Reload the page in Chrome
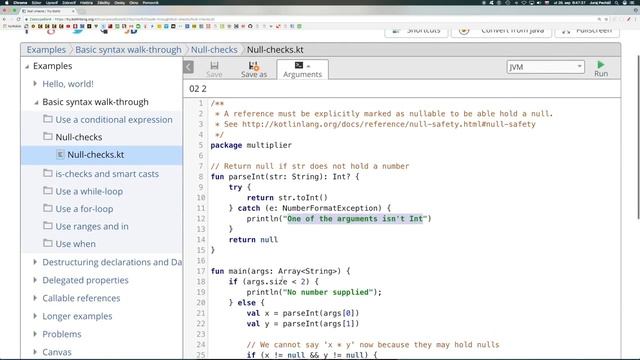 pyautogui.click(x=18, y=19)
